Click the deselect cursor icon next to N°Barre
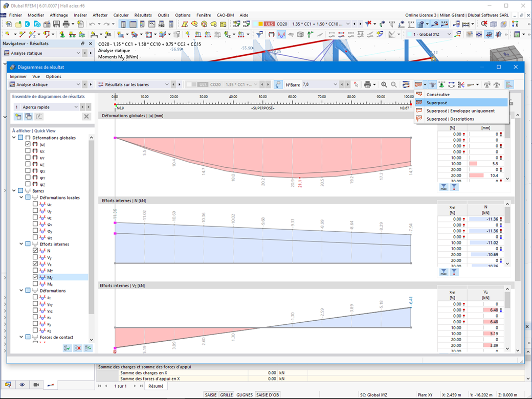 coord(356,84)
